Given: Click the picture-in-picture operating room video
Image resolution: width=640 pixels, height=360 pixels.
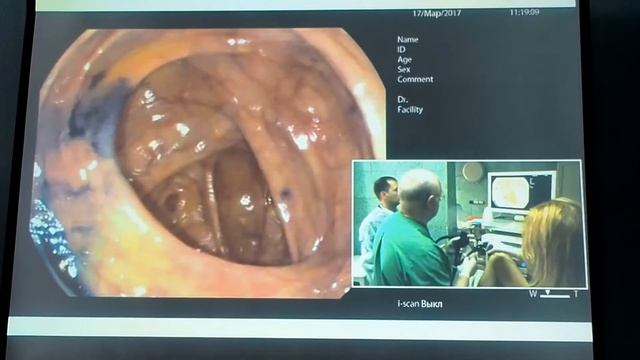Looking at the screenshot, I should (469, 224).
